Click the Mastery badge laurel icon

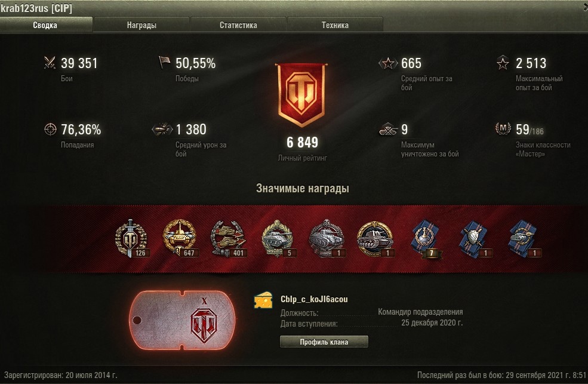503,128
